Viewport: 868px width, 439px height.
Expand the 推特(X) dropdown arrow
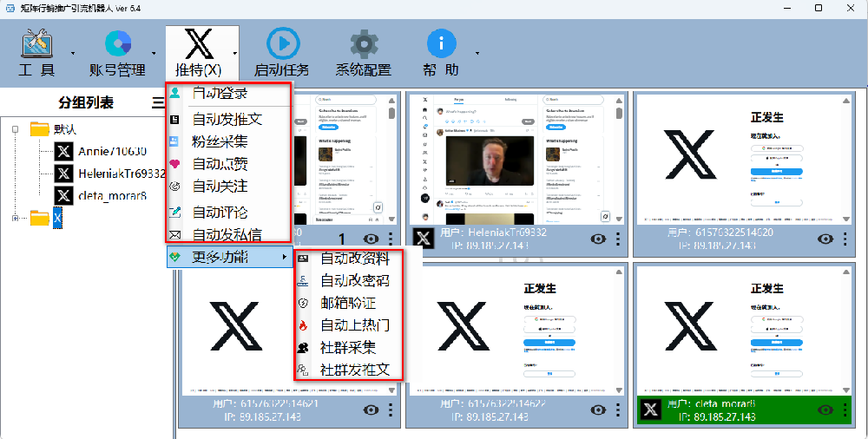235,54
